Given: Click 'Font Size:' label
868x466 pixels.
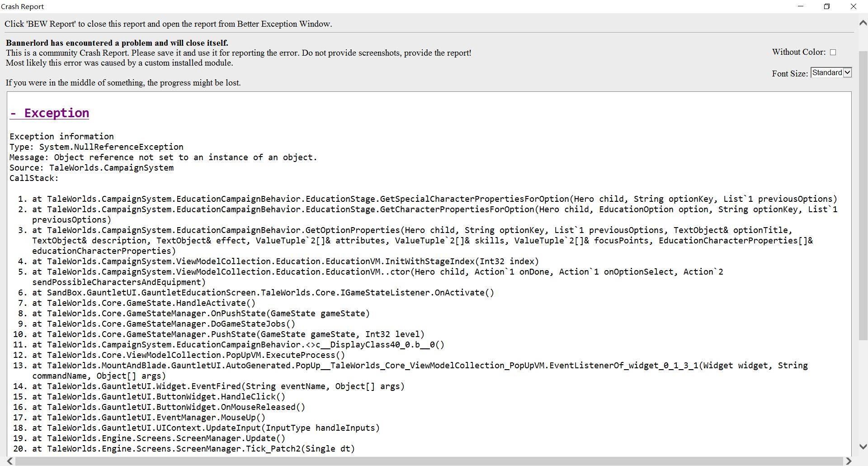Looking at the screenshot, I should click(x=790, y=74).
